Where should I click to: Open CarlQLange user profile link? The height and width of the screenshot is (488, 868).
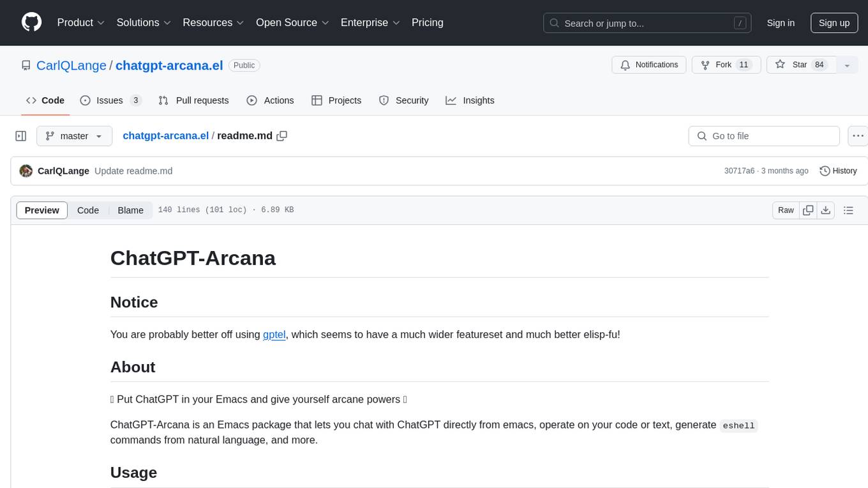click(71, 65)
